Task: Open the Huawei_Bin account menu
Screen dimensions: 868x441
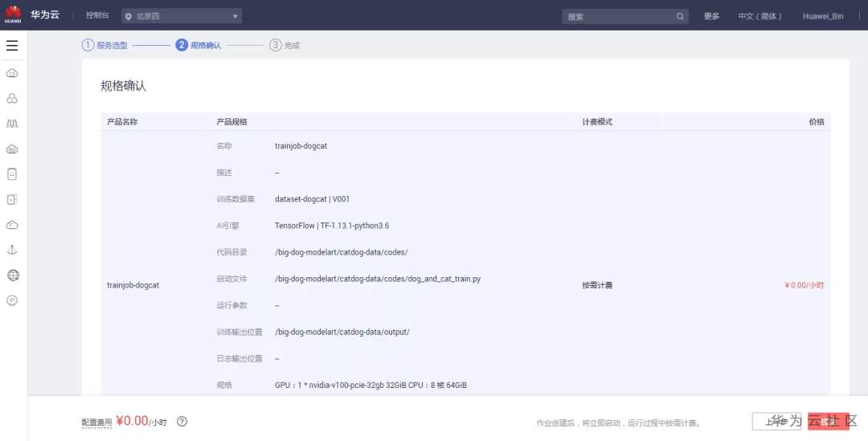Action: (x=823, y=16)
